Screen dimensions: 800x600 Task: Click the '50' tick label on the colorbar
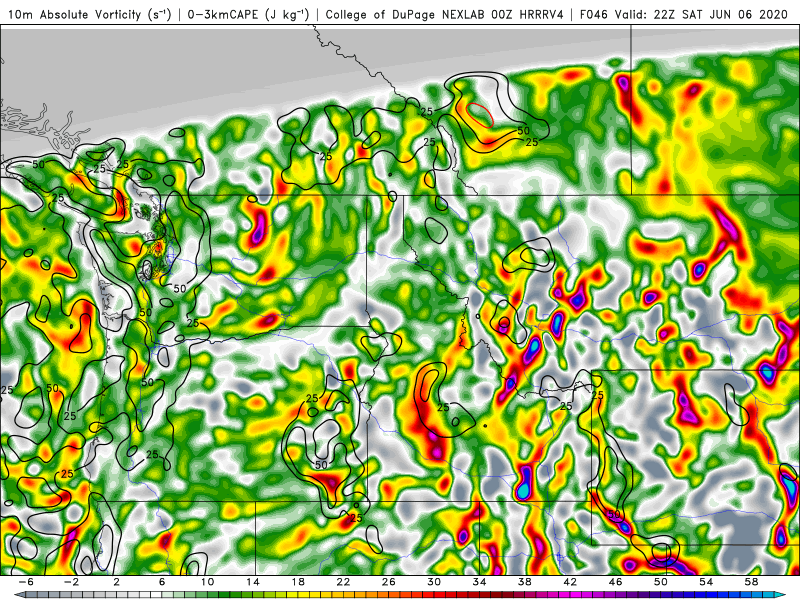(661, 582)
